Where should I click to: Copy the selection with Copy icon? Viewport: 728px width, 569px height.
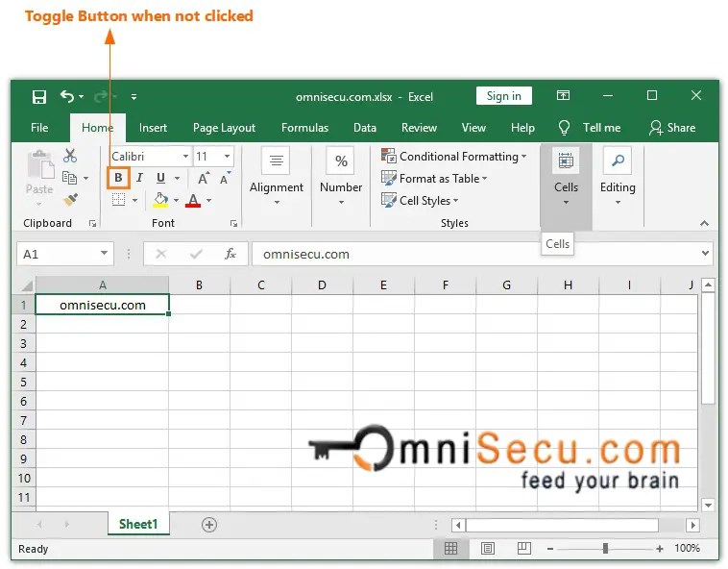(70, 178)
